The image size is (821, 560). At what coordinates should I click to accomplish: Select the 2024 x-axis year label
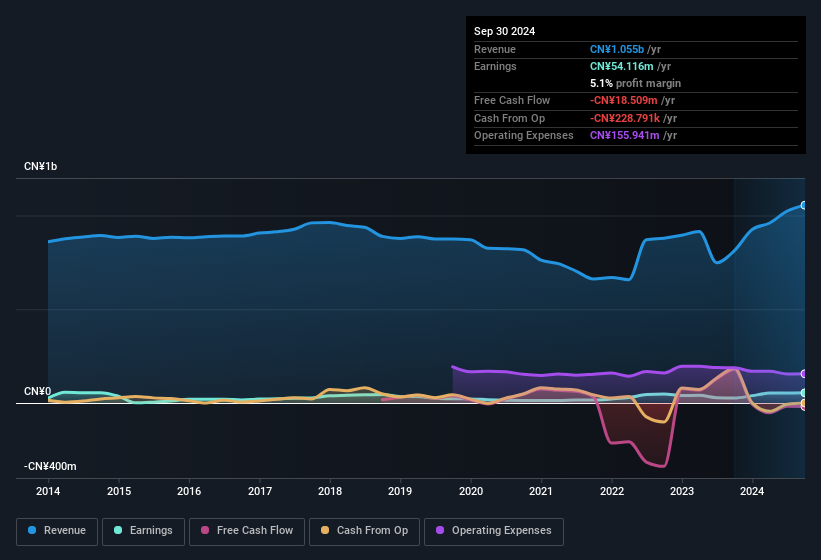pyautogui.click(x=752, y=491)
